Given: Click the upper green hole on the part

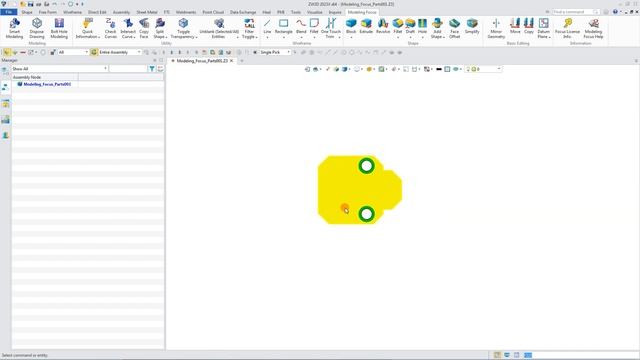Looking at the screenshot, I should (366, 166).
